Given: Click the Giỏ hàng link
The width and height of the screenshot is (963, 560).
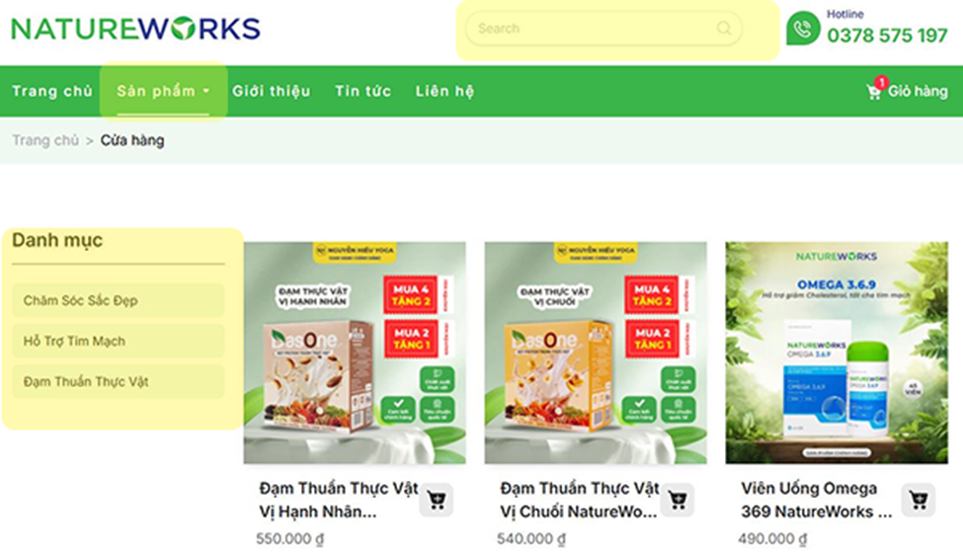Looking at the screenshot, I should [918, 91].
